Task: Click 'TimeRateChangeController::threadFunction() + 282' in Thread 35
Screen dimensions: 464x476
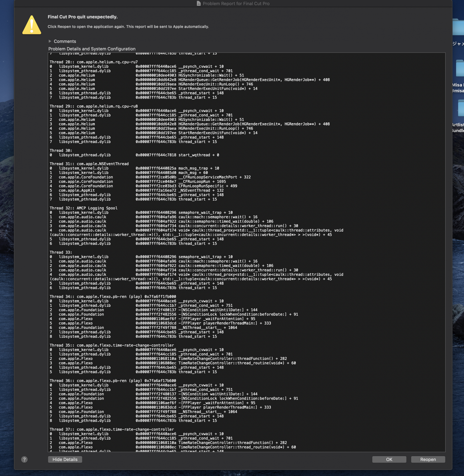Action: [232, 359]
